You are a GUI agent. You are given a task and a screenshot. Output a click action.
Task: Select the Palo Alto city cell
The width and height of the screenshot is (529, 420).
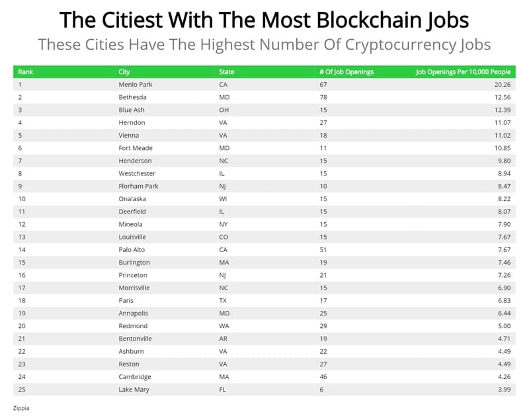[x=132, y=250]
